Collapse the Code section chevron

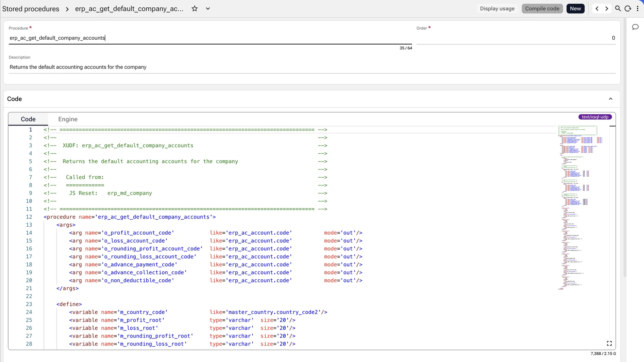pyautogui.click(x=610, y=99)
